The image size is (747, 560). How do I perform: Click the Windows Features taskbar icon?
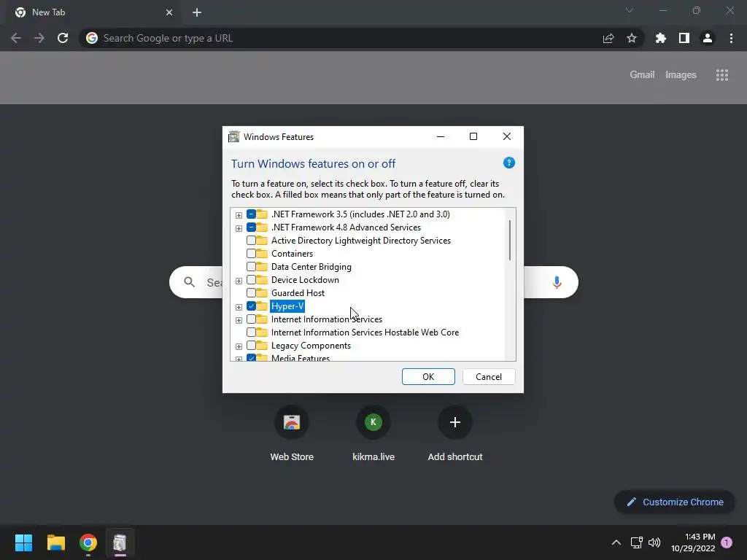pos(120,542)
